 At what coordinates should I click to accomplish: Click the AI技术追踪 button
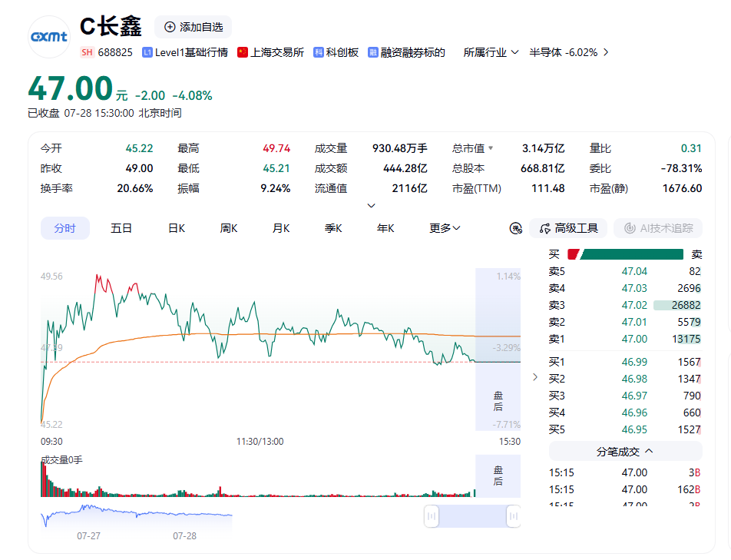658,228
